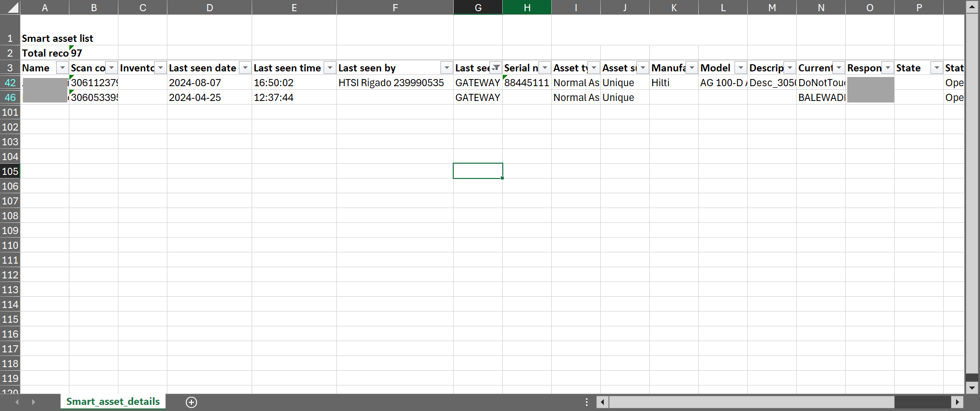Expand the Last seen date filter dropdown
This screenshot has height=411, width=980.
pos(246,68)
